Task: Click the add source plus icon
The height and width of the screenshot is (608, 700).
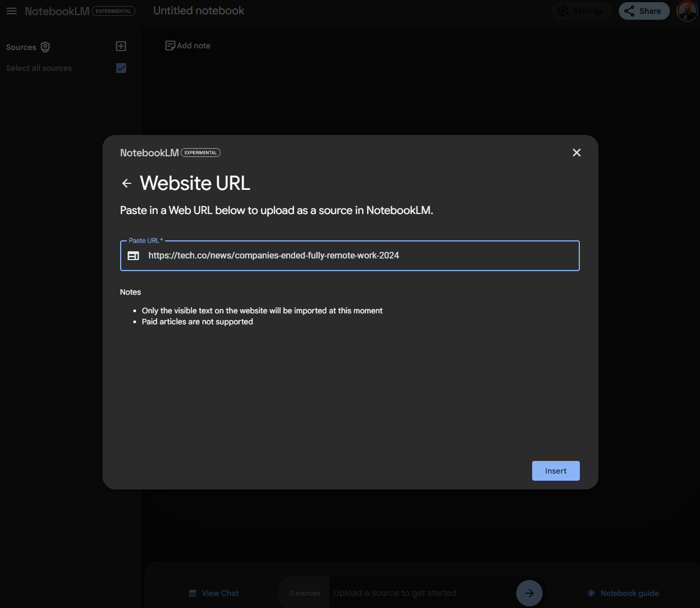Action: (121, 47)
